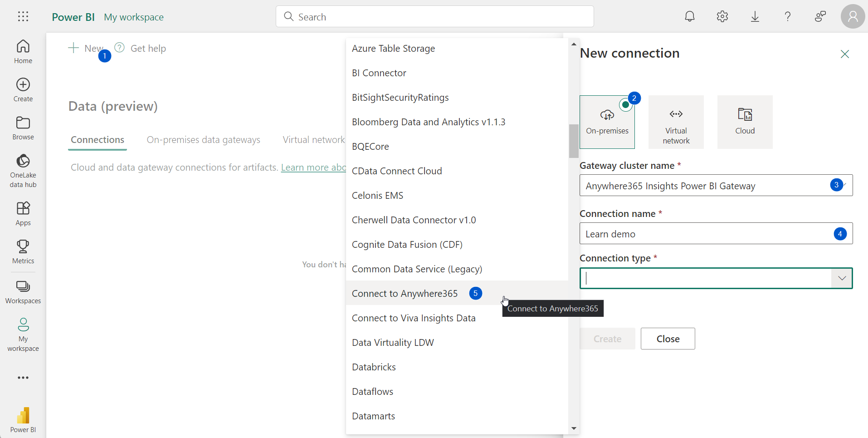Click the New plus button
This screenshot has width=868, height=438.
(x=86, y=48)
